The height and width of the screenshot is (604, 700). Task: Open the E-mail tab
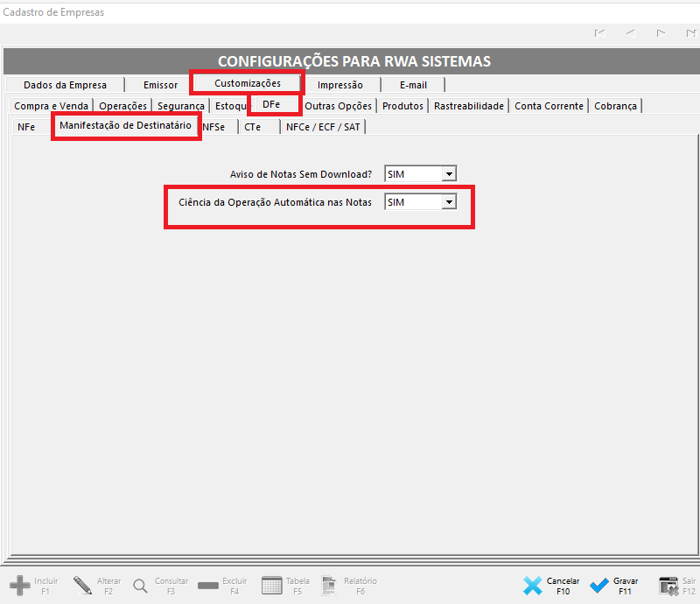pyautogui.click(x=413, y=85)
